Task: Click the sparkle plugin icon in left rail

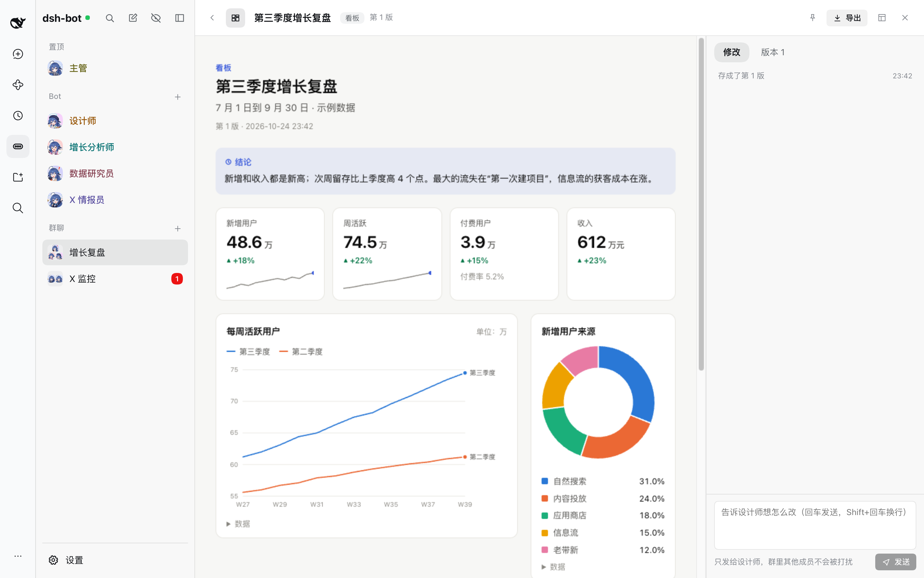Action: 18,85
